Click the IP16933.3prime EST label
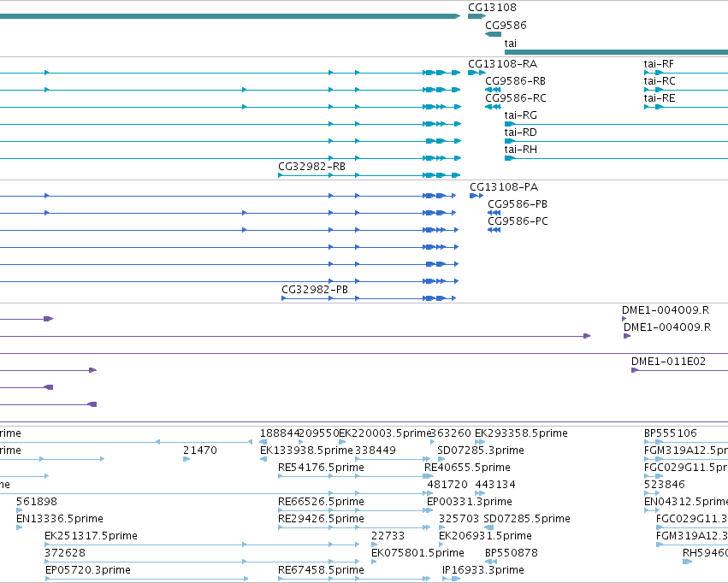 [482, 571]
